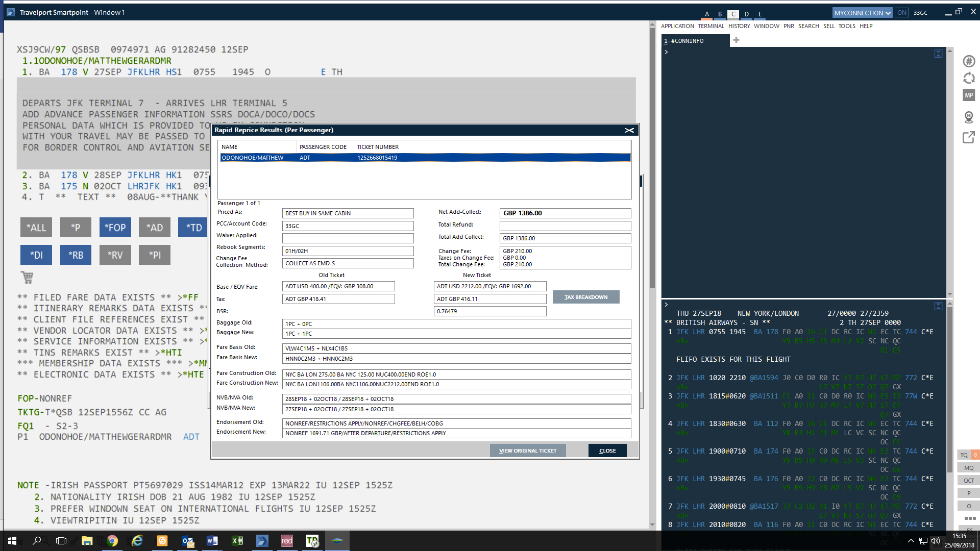
Task: Click the external pop-out arrow sidebar icon
Action: pyautogui.click(x=969, y=137)
